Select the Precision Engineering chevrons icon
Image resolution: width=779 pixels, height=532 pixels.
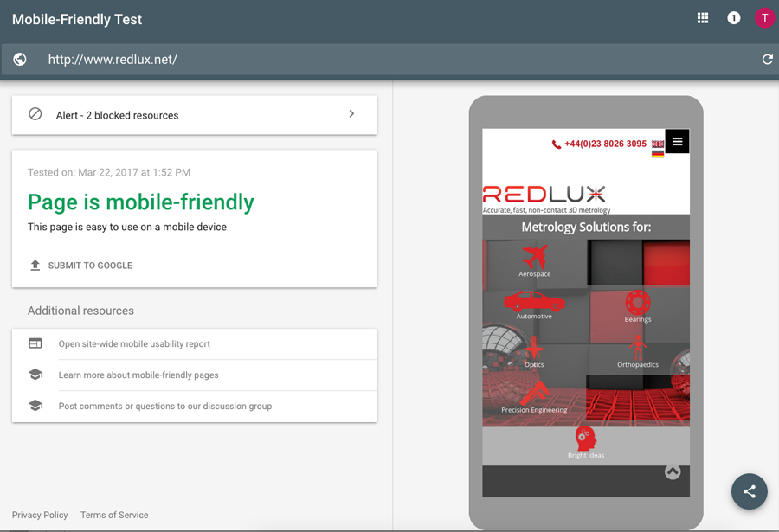[535, 393]
